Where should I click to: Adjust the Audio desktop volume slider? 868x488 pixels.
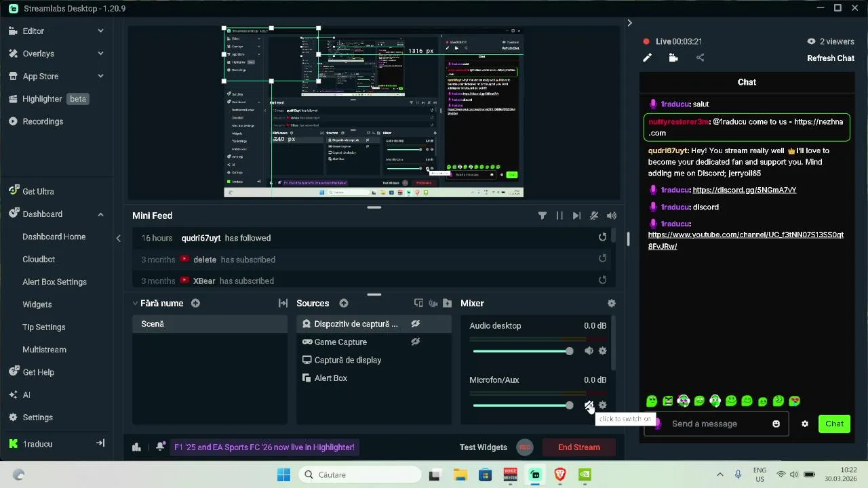click(x=523, y=351)
